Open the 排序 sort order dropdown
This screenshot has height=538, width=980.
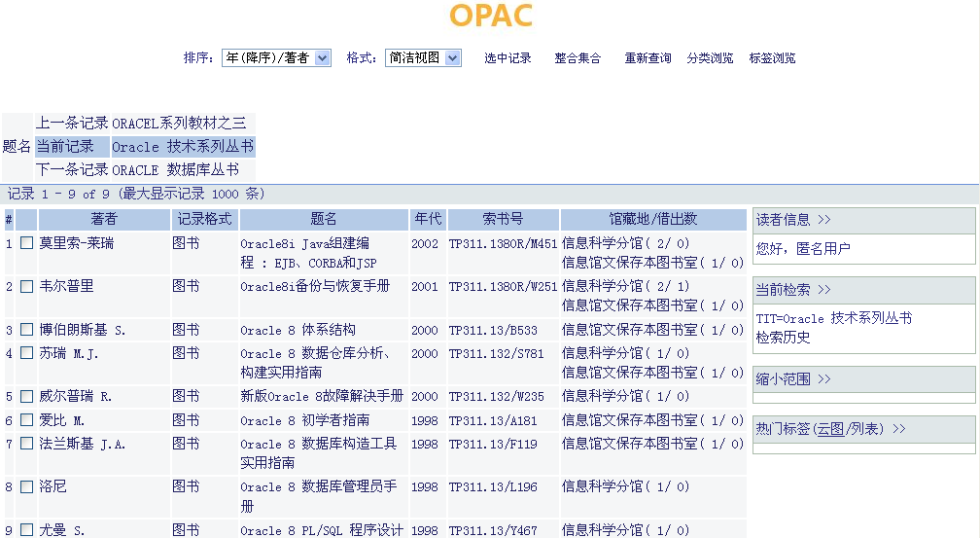276,58
